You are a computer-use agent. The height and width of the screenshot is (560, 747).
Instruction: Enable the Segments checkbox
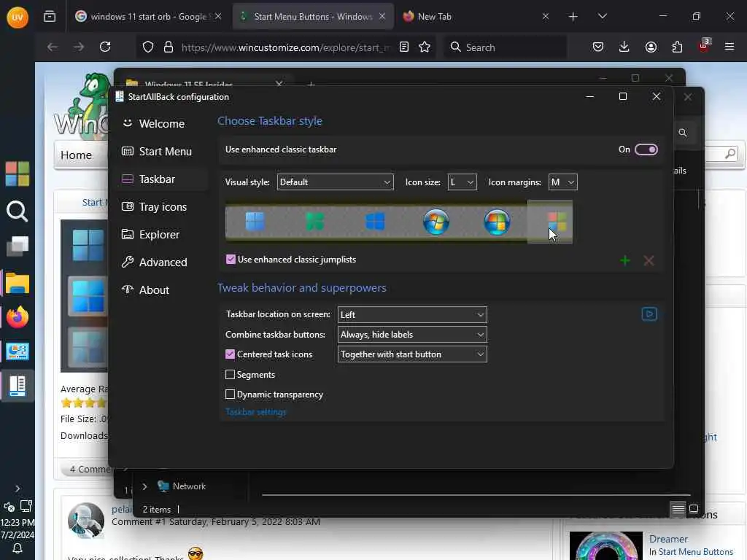coord(230,375)
